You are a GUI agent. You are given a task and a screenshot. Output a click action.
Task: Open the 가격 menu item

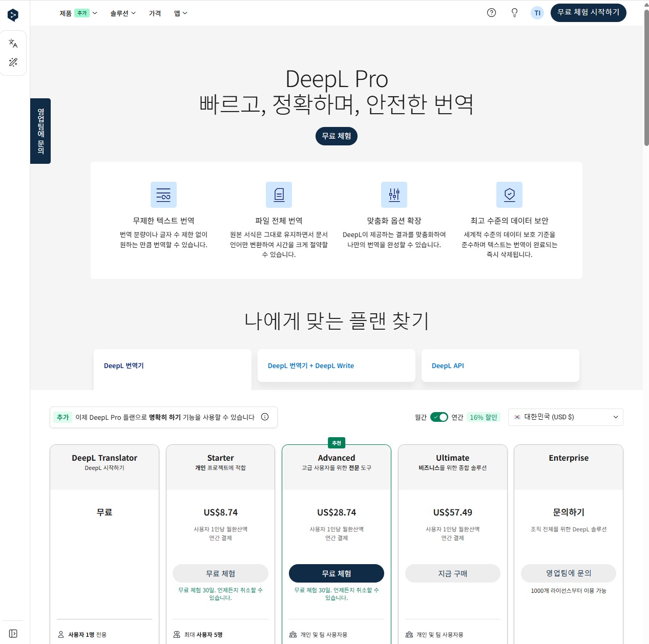coord(155,13)
